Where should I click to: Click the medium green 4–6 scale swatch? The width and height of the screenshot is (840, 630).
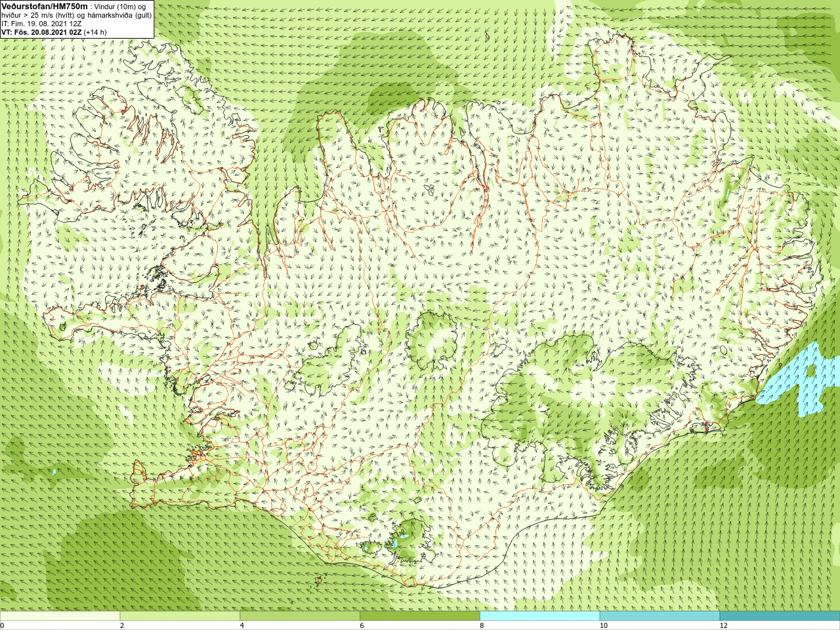click(x=300, y=616)
